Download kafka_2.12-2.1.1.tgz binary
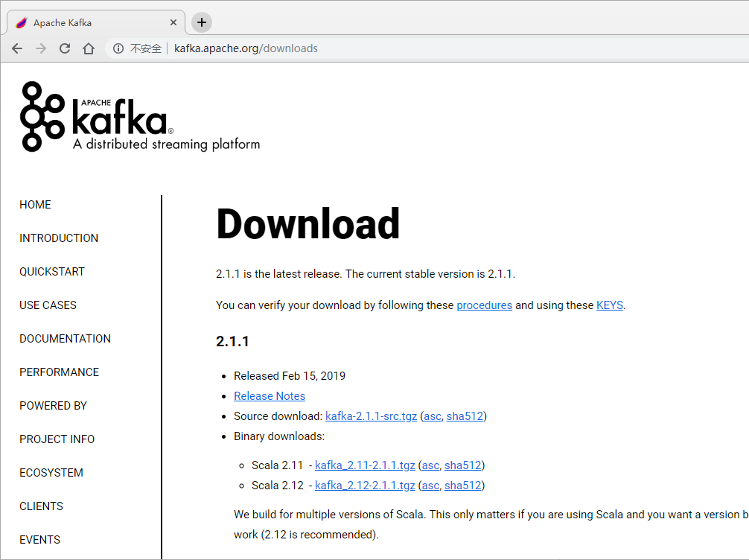The width and height of the screenshot is (749, 560). 365,485
